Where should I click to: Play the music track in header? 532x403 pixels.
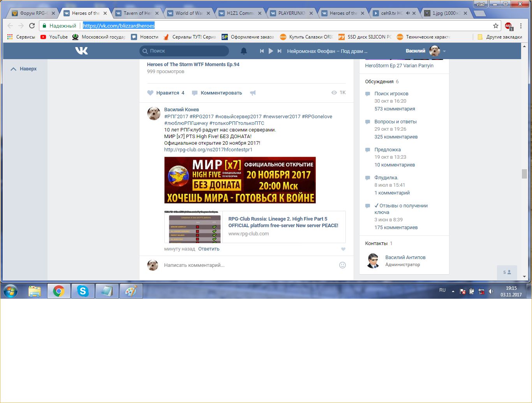[x=271, y=51]
